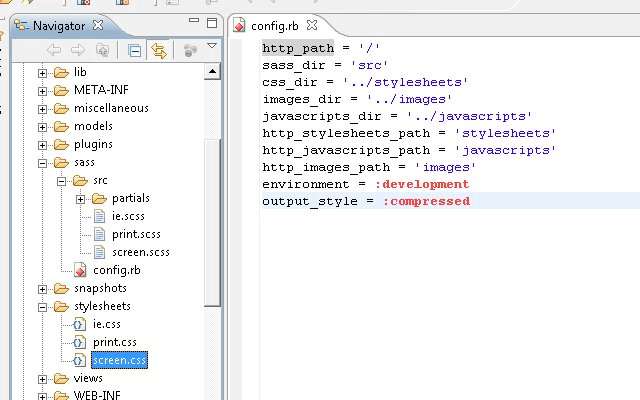Viewport: 640px width, 400px height.
Task: Select the lib folder icon
Action: click(61, 73)
